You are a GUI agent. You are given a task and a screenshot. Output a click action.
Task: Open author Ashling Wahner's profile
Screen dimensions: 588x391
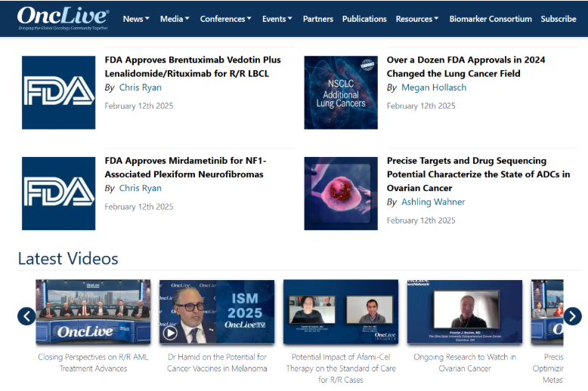tap(433, 202)
